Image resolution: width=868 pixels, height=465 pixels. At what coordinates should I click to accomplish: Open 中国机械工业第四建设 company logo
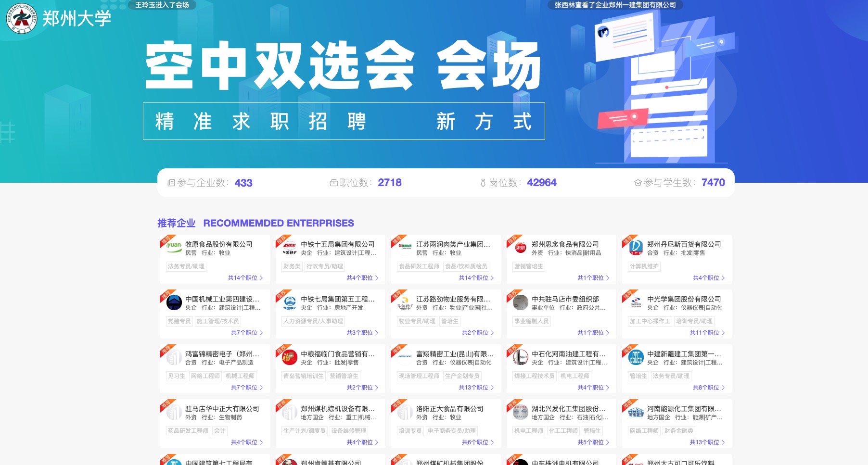(x=174, y=302)
